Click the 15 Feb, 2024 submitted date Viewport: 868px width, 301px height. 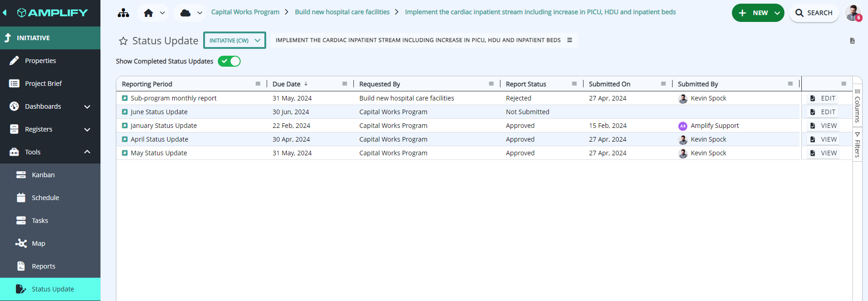click(608, 126)
